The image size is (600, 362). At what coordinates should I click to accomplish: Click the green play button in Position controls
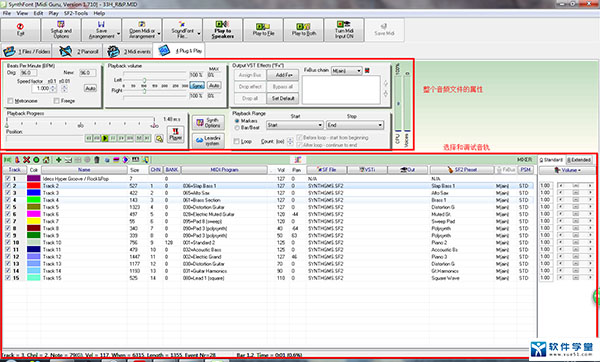[105, 138]
